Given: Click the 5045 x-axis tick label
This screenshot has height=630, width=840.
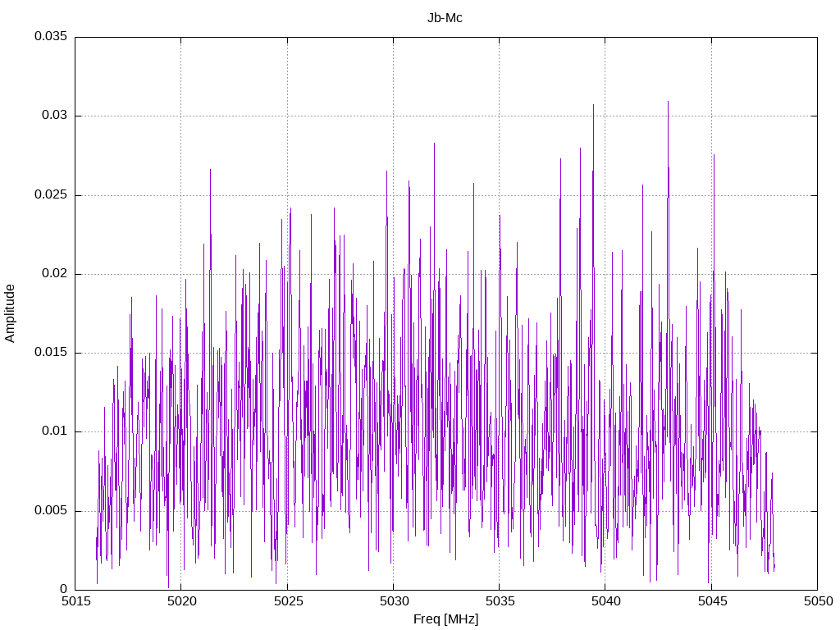Looking at the screenshot, I should tap(712, 601).
